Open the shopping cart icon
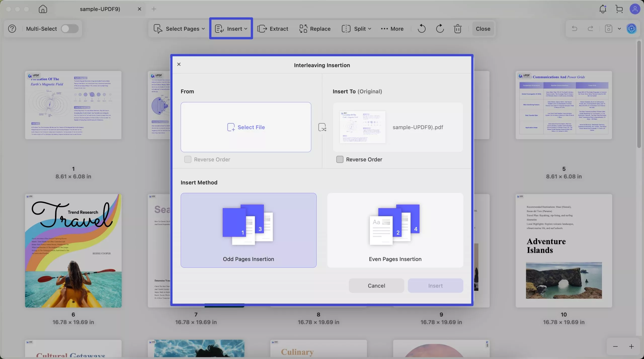This screenshot has width=644, height=359. (x=619, y=9)
